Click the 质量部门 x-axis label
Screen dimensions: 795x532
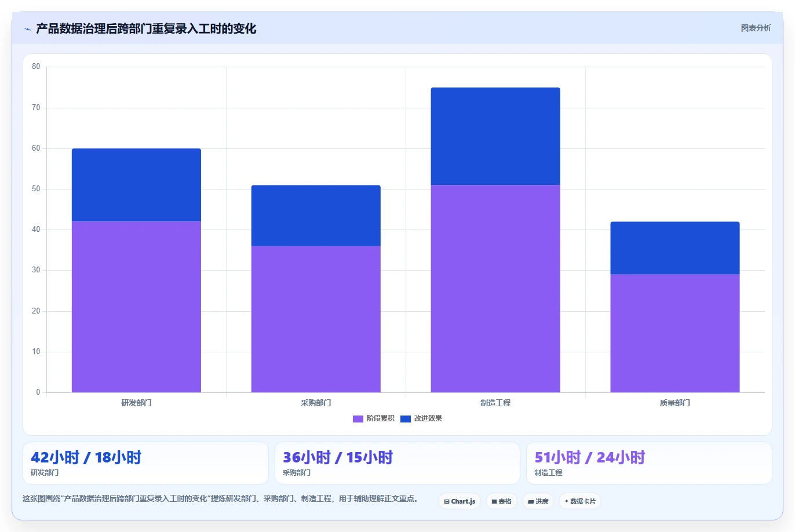point(675,403)
